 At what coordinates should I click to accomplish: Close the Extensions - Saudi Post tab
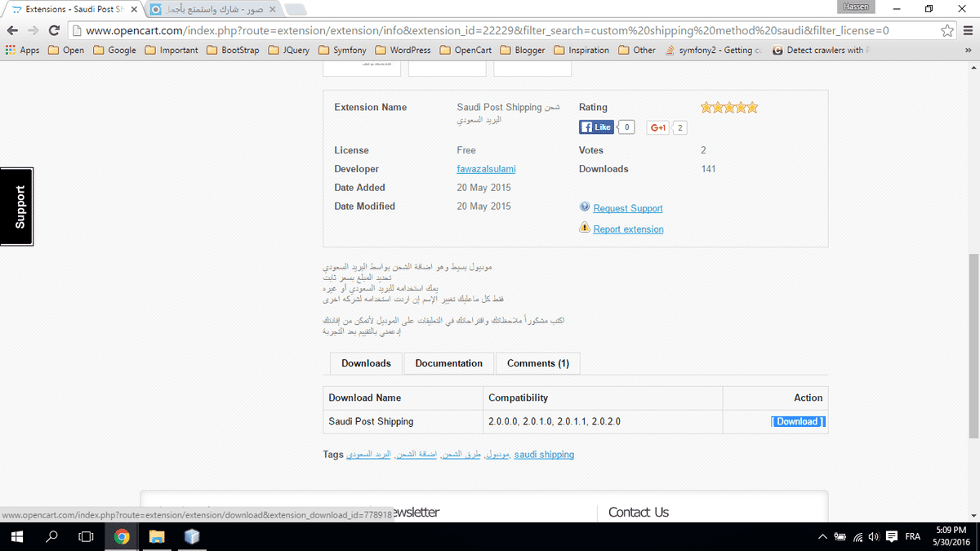(134, 10)
